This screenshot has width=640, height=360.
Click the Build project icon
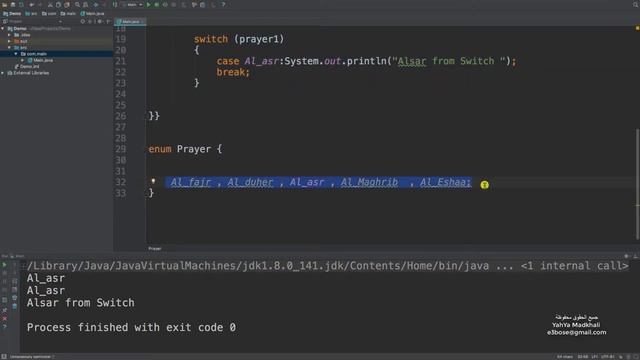[x=115, y=5]
